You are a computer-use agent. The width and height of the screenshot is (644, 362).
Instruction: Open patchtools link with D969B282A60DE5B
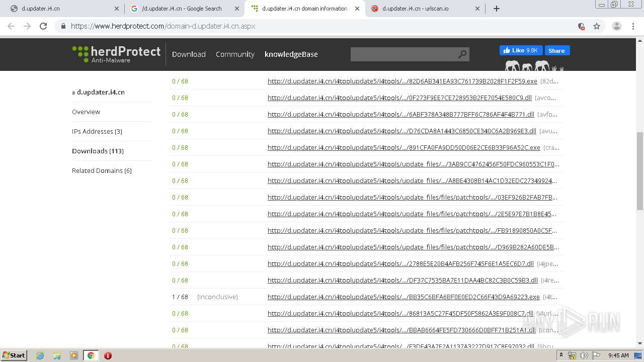(x=413, y=247)
